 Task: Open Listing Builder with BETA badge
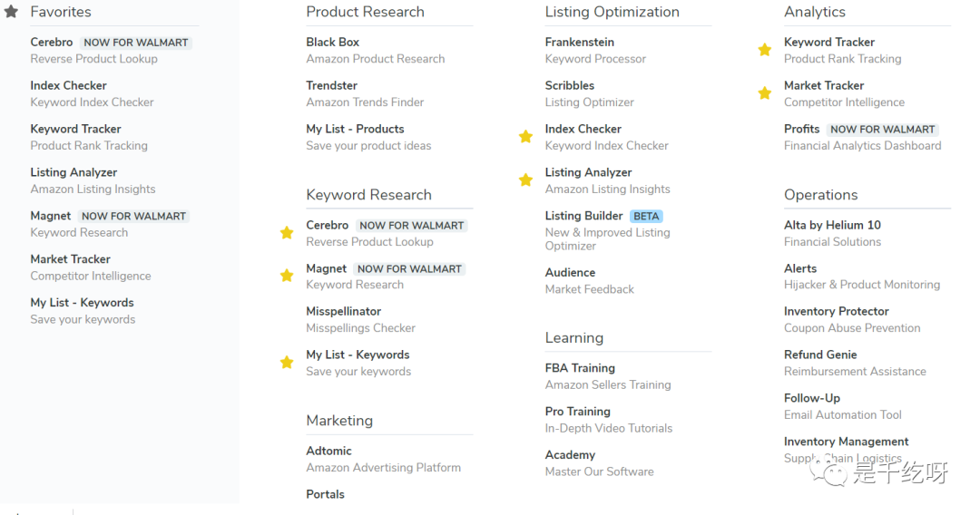pyautogui.click(x=583, y=216)
